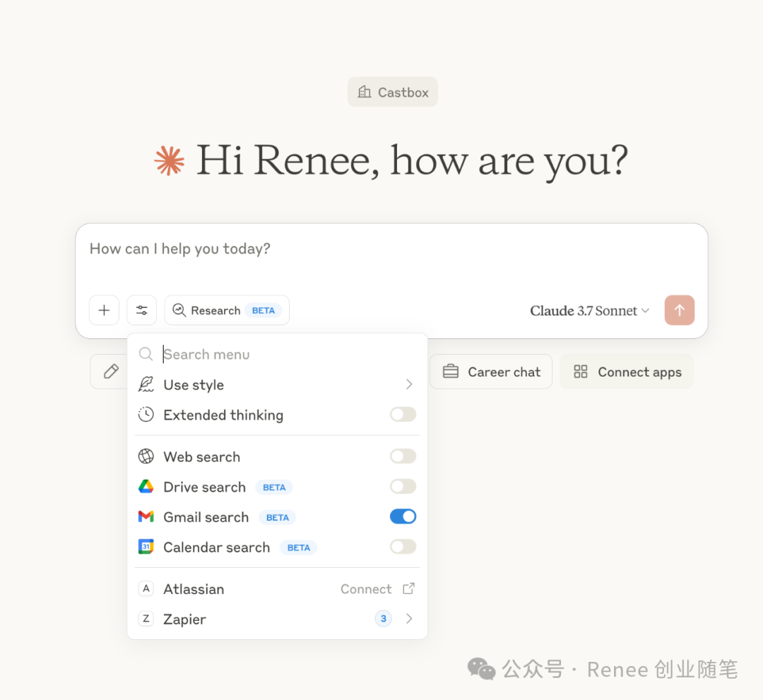
Task: Click the Web search globe icon
Action: (x=146, y=456)
